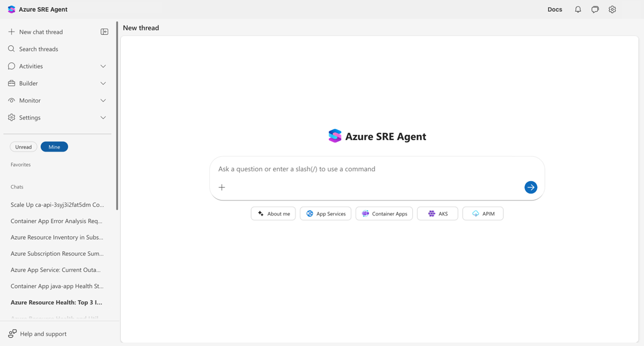Click the Search threads magnifier icon
Screen dimensions: 644x346
pyautogui.click(x=11, y=49)
